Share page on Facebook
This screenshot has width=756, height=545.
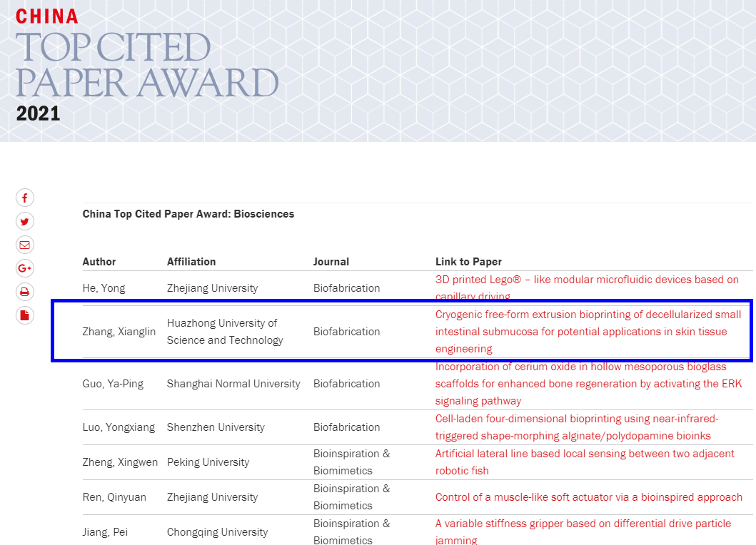coord(25,198)
